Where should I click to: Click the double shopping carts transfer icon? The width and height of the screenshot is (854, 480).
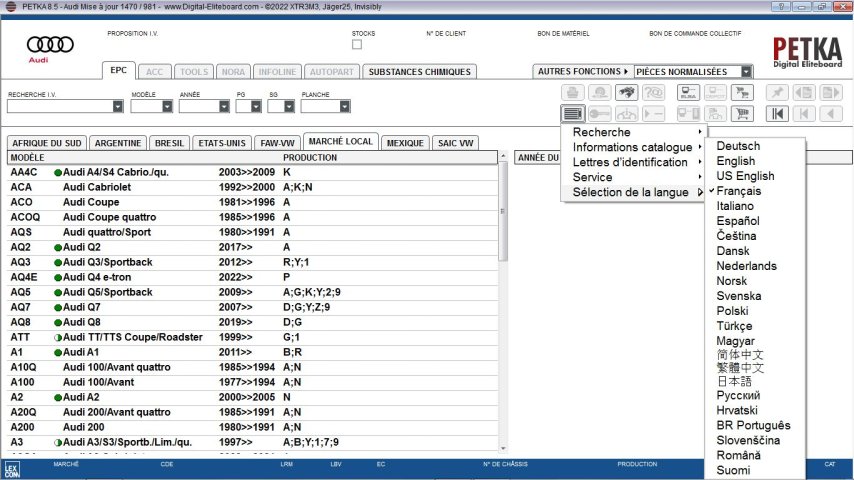tap(742, 93)
